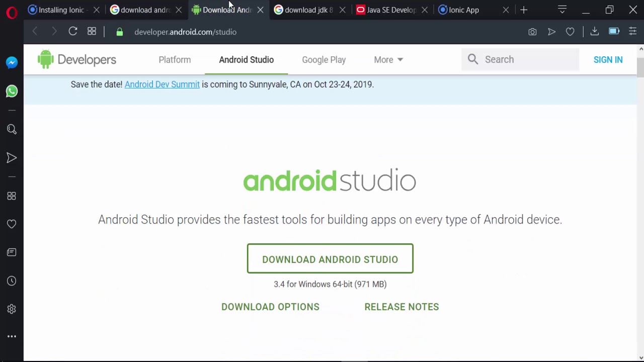Reload the current page
Image resolution: width=644 pixels, height=362 pixels.
[x=73, y=31]
